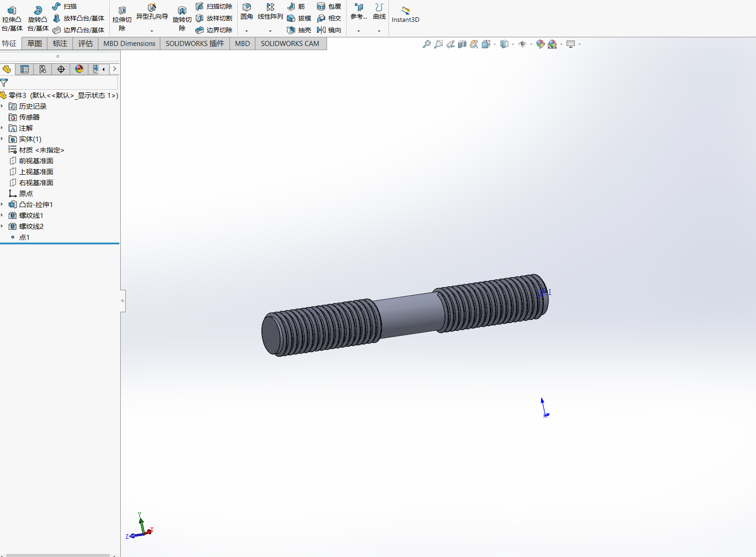This screenshot has width=756, height=557.
Task: Expand the 凸台-拉伸1 feature node
Action: [x=3, y=204]
